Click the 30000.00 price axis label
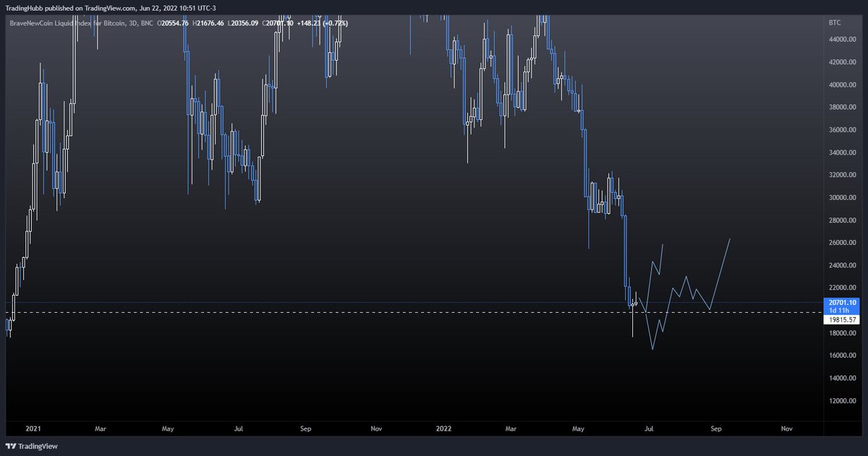Image resolution: width=868 pixels, height=456 pixels. click(x=843, y=197)
